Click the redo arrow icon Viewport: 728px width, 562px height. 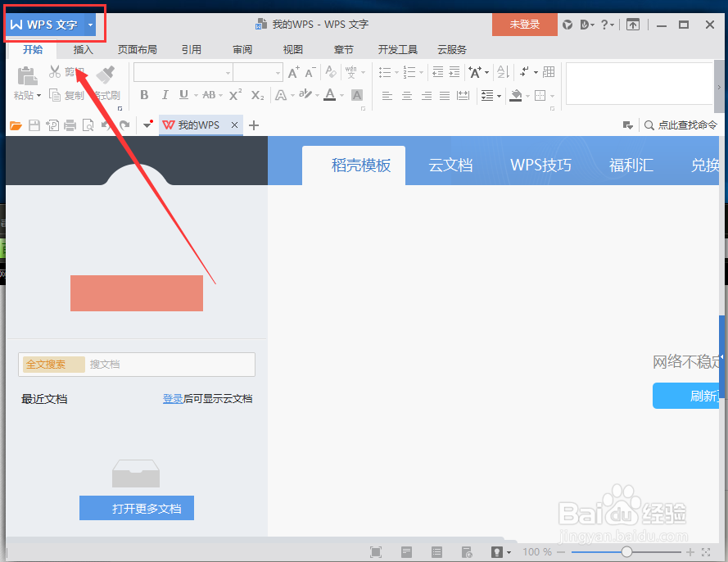124,125
